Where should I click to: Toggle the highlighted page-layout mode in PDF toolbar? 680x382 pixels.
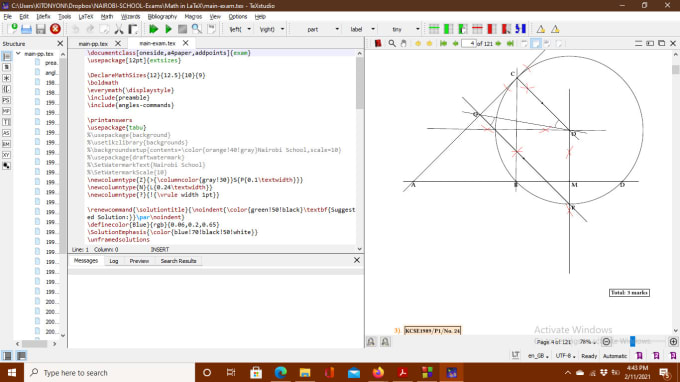tap(536, 43)
